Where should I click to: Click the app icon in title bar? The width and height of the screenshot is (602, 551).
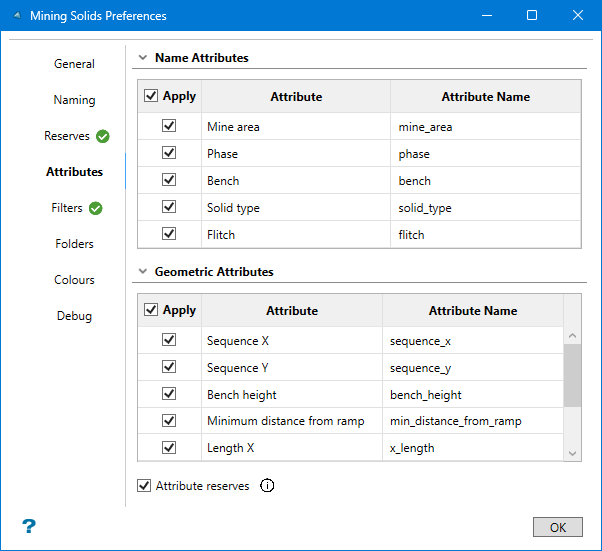pos(15,16)
